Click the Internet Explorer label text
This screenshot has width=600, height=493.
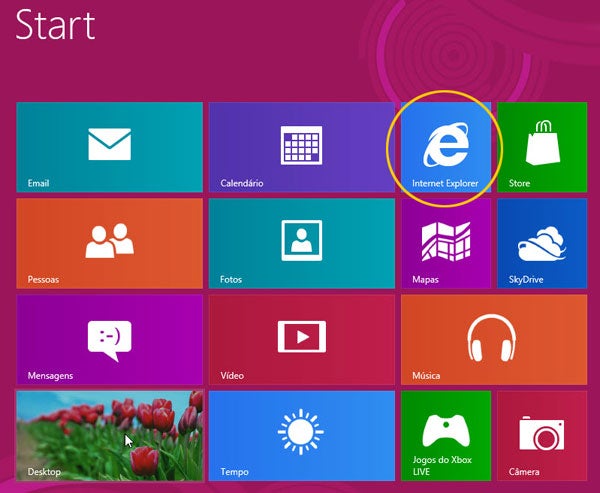click(445, 184)
